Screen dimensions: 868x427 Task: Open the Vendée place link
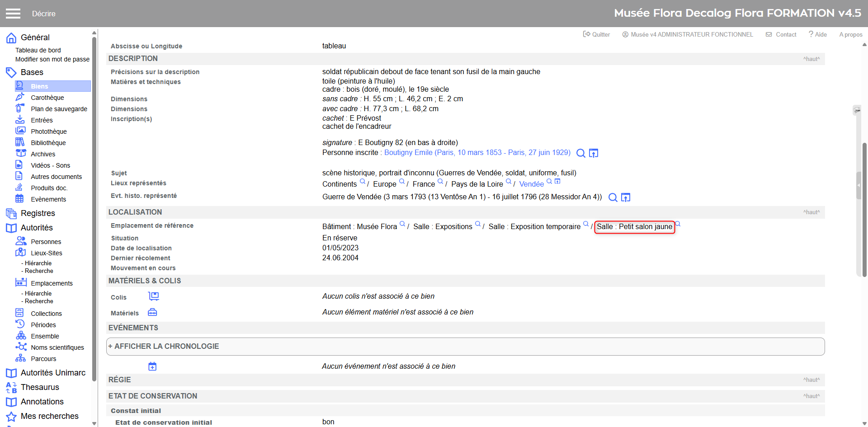point(531,184)
